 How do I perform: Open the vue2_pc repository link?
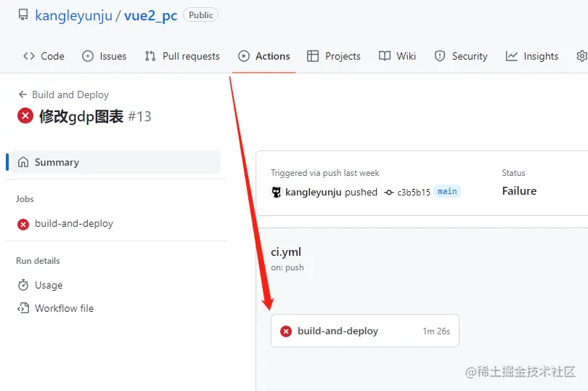(150, 16)
